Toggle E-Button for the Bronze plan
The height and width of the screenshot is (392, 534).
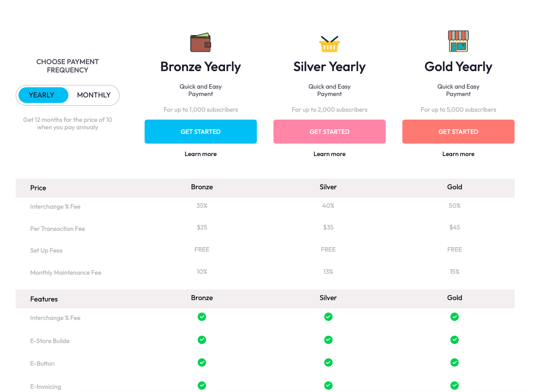202,362
